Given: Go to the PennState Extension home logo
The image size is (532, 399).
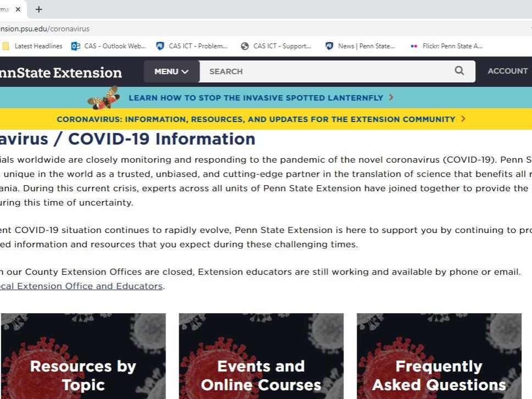Looking at the screenshot, I should pyautogui.click(x=61, y=73).
